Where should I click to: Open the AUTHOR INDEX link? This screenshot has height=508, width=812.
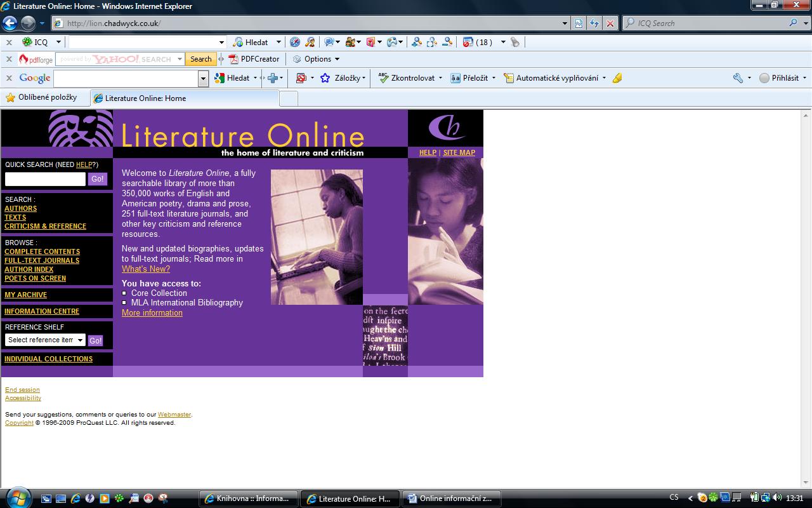[x=29, y=269]
